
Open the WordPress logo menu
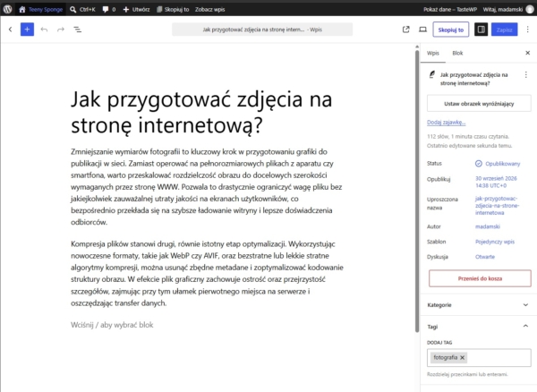tap(7, 9)
